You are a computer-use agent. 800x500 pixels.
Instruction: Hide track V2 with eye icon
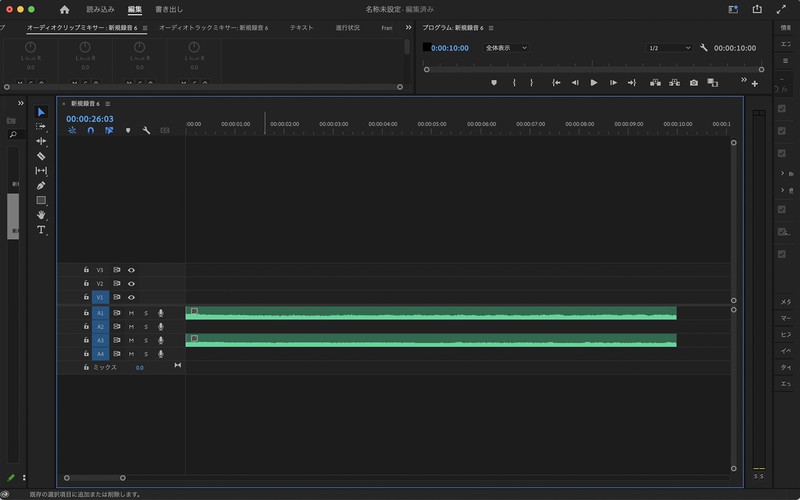point(131,284)
